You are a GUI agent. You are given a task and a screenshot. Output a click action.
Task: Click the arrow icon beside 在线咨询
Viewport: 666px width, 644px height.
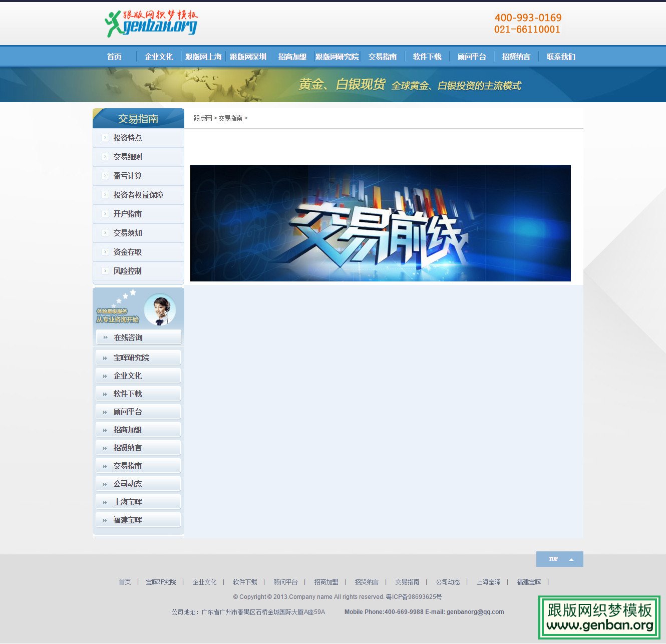click(105, 337)
